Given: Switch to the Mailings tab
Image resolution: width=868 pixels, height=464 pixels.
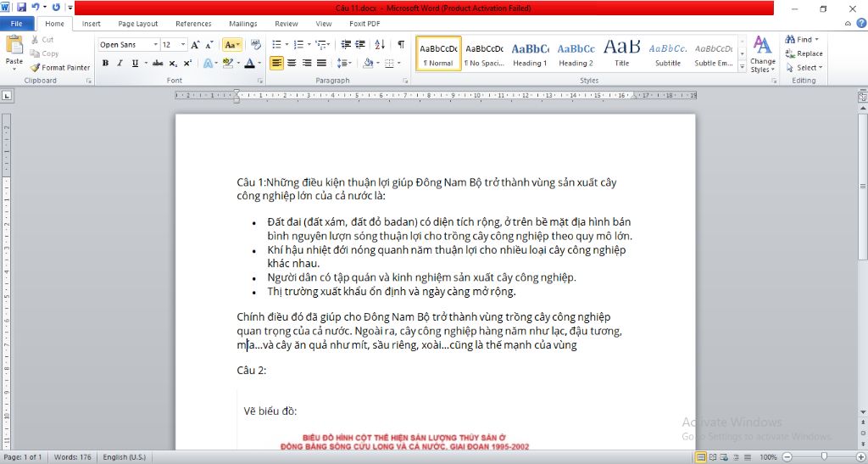Looking at the screenshot, I should tap(243, 24).
